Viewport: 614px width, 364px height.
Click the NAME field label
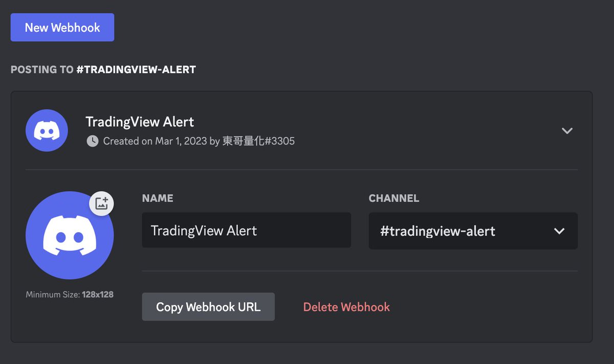point(158,198)
